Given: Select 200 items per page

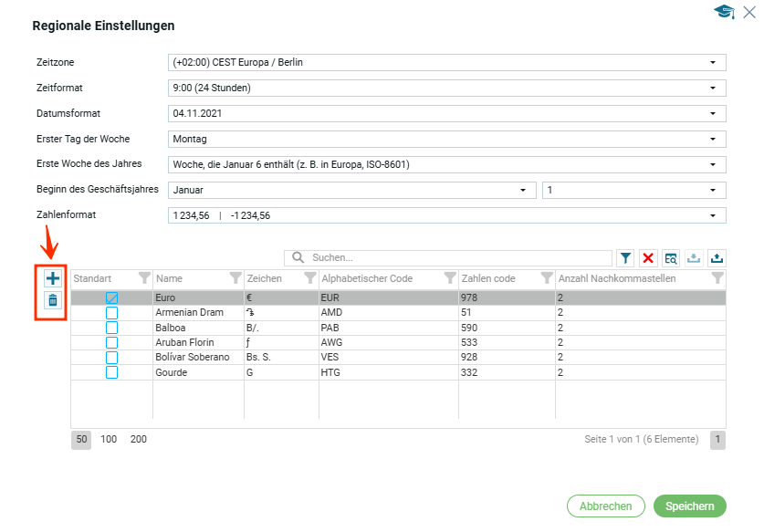Looking at the screenshot, I should click(x=139, y=439).
